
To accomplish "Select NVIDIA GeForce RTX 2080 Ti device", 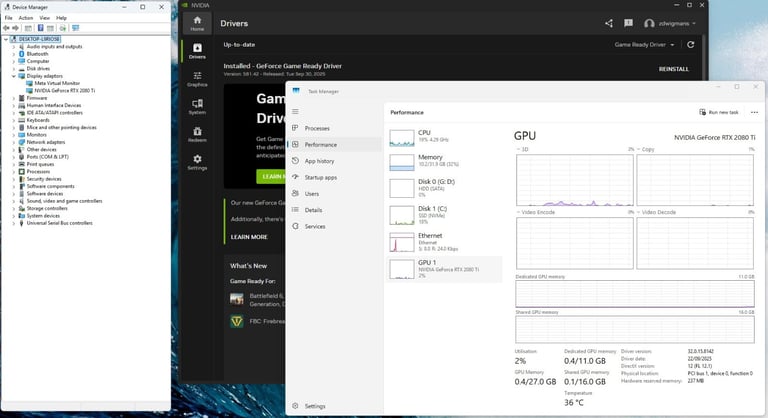I will pyautogui.click(x=65, y=91).
